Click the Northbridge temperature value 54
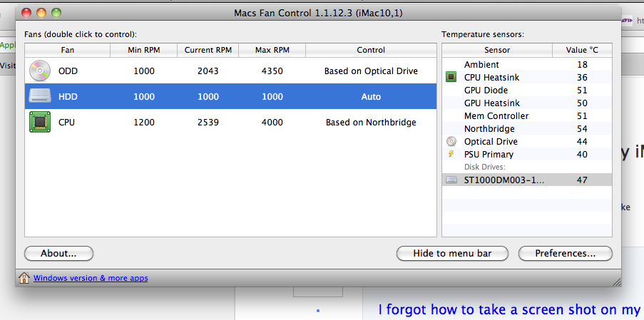The height and width of the screenshot is (320, 644). pyautogui.click(x=582, y=128)
